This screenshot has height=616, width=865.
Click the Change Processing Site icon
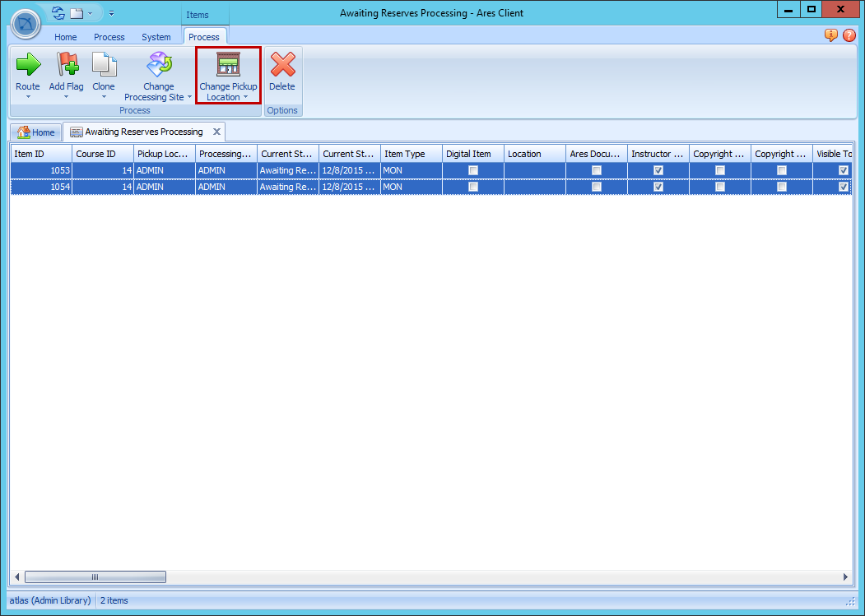coord(158,65)
